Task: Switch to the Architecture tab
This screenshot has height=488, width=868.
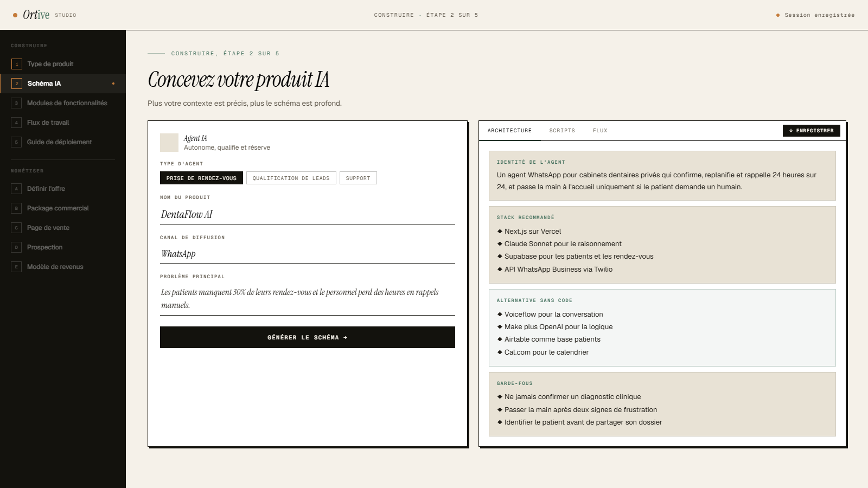Action: point(509,131)
